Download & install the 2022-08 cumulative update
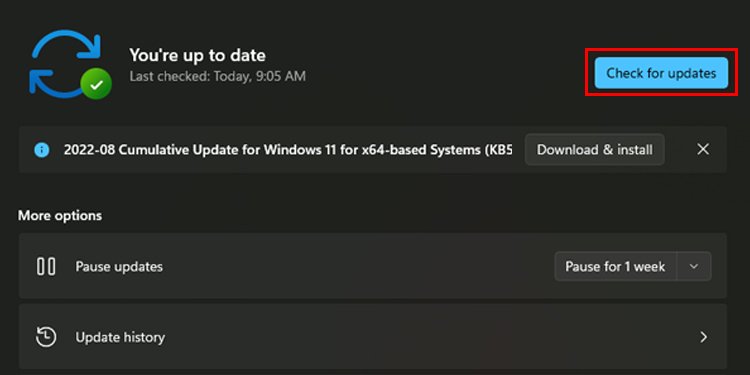Image resolution: width=750 pixels, height=375 pixels. click(x=595, y=150)
